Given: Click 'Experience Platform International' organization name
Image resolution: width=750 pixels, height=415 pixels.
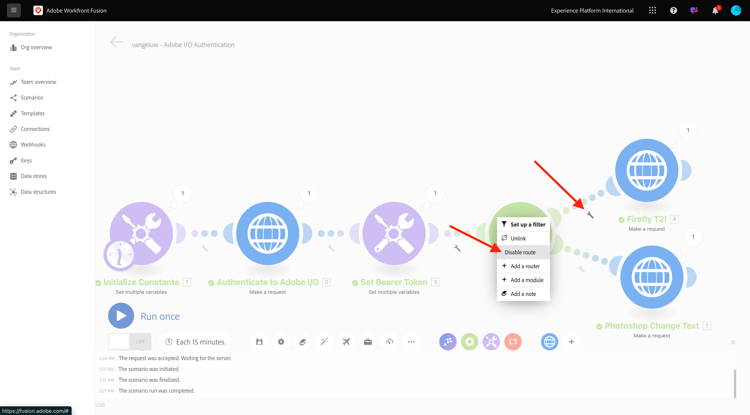Looking at the screenshot, I should tap(592, 11).
